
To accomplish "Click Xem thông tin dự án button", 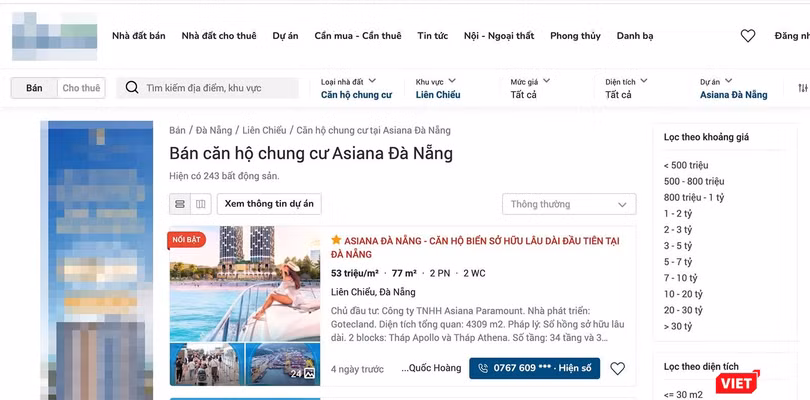I will [x=269, y=204].
